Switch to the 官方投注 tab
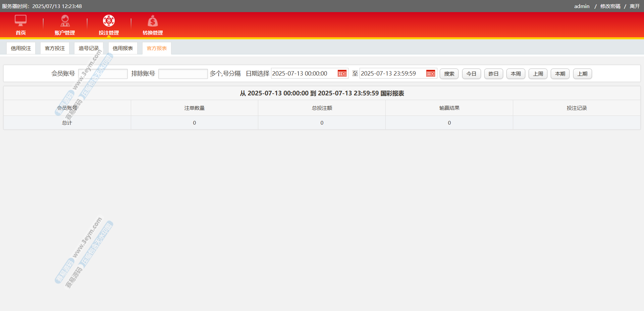 pyautogui.click(x=55, y=48)
